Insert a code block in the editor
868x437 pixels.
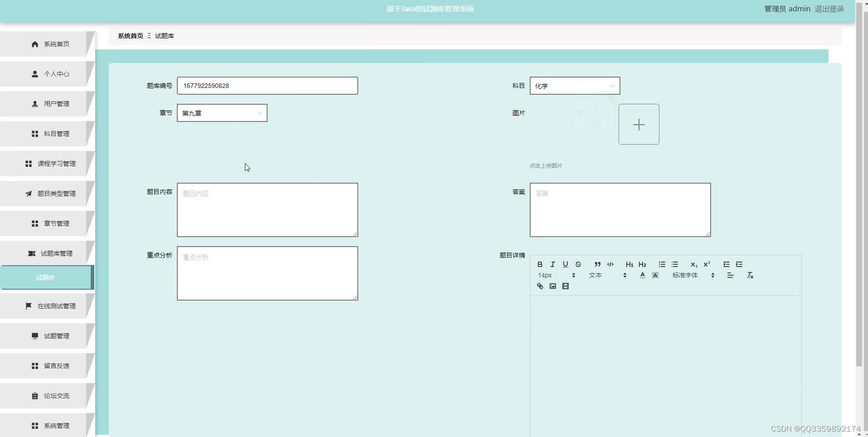tap(610, 264)
